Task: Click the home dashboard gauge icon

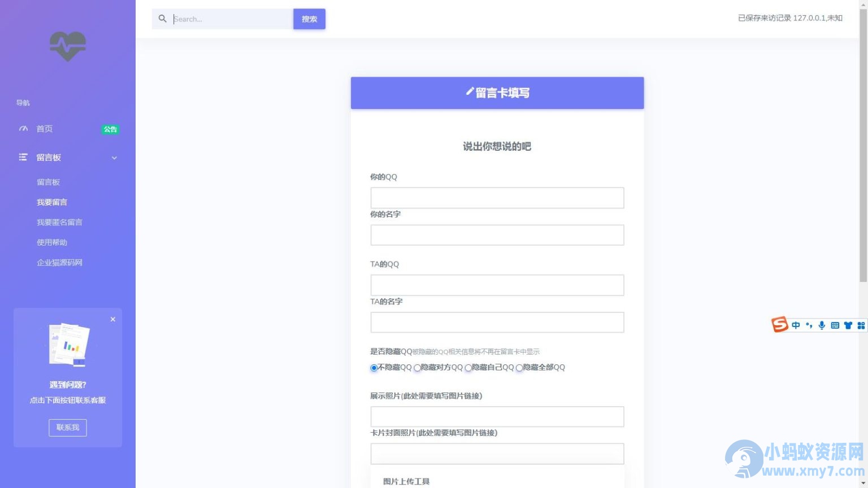Action: (23, 129)
